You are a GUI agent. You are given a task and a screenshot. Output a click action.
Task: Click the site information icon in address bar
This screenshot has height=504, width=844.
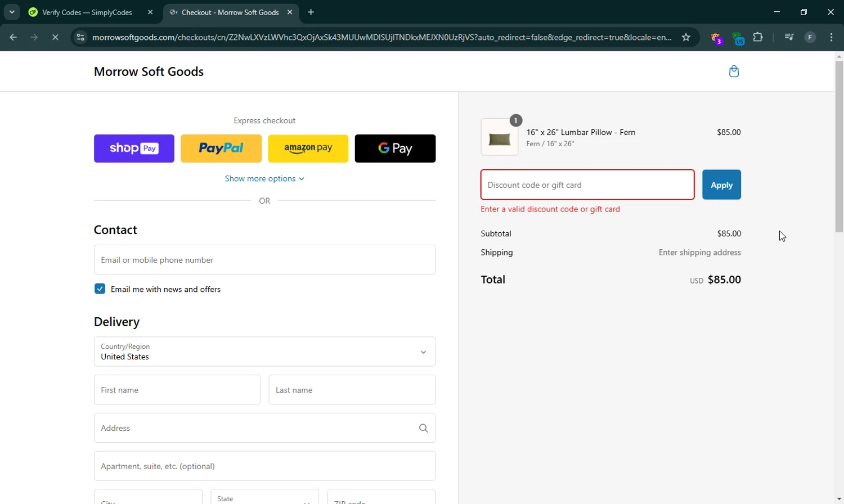[80, 37]
